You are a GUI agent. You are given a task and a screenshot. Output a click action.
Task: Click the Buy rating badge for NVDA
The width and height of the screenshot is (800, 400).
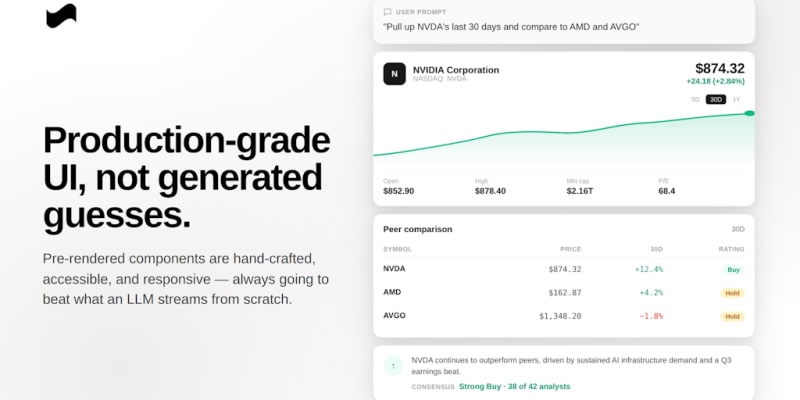[x=733, y=270]
